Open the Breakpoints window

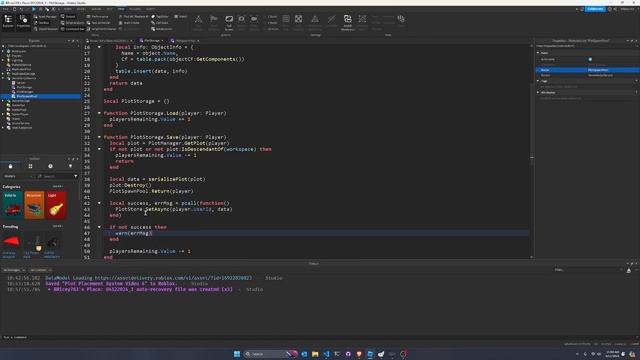(x=162, y=29)
